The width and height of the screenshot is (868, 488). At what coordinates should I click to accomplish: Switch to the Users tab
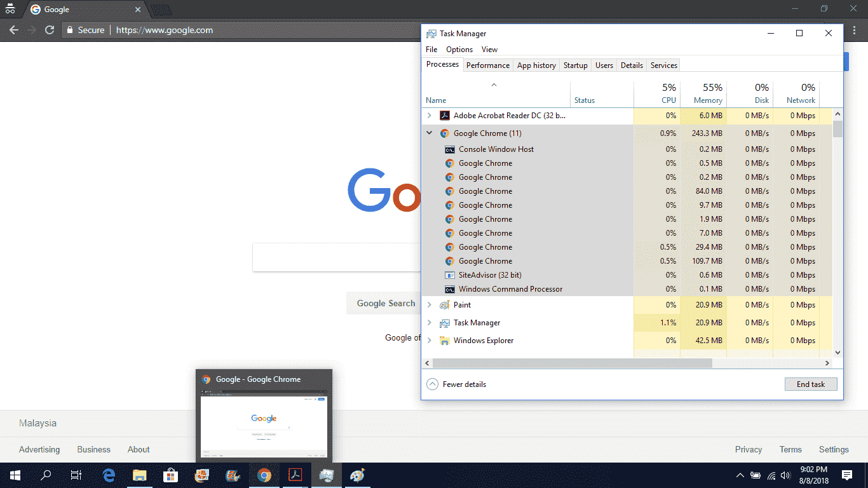tap(604, 65)
